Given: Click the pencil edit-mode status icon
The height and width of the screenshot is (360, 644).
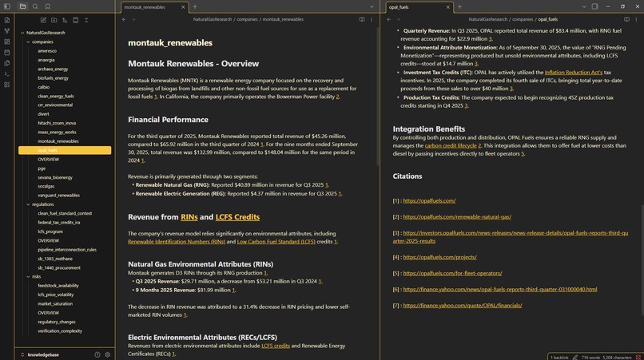Looking at the screenshot, I should click(x=575, y=358).
